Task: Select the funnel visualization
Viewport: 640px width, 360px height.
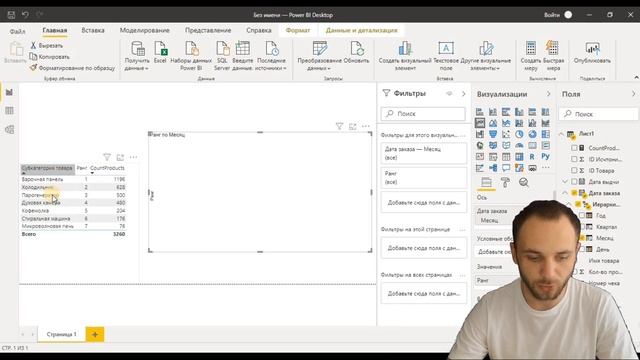Action: tap(493, 134)
